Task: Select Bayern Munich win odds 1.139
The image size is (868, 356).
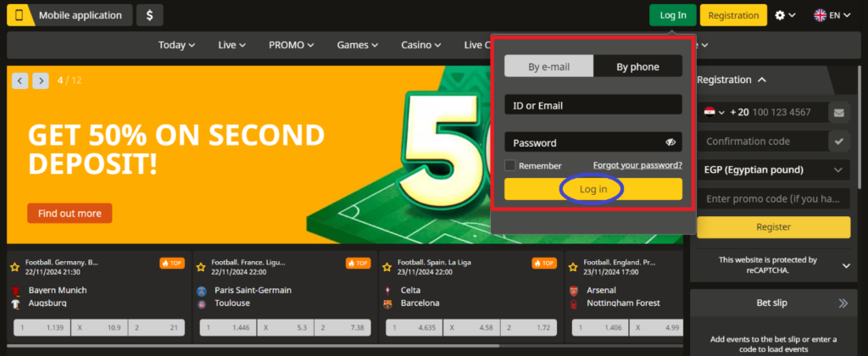Action: 42,328
